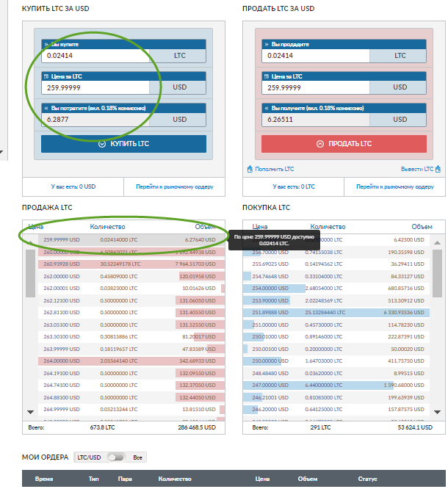448x489 pixels.
Task: Select the 251.89888 USD buy order row
Action: (x=342, y=311)
